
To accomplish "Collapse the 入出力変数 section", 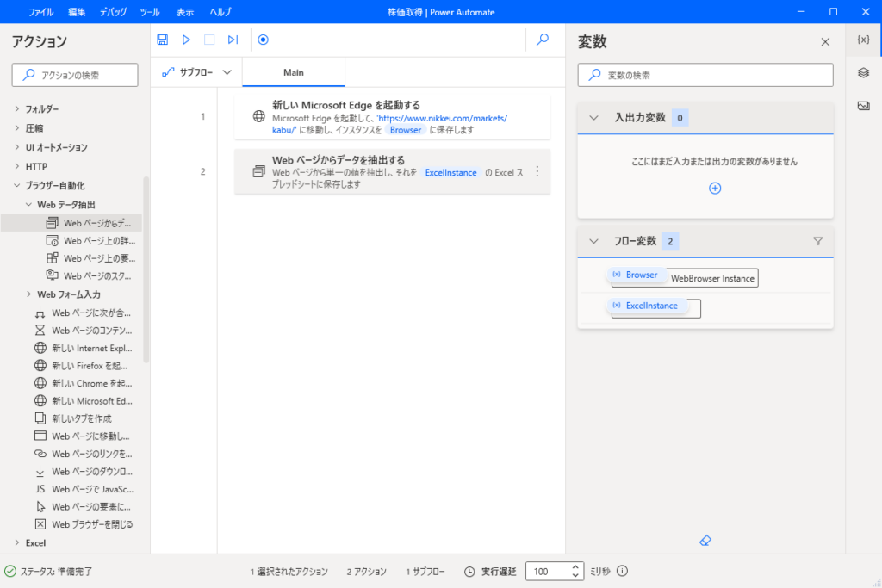I will [x=593, y=118].
